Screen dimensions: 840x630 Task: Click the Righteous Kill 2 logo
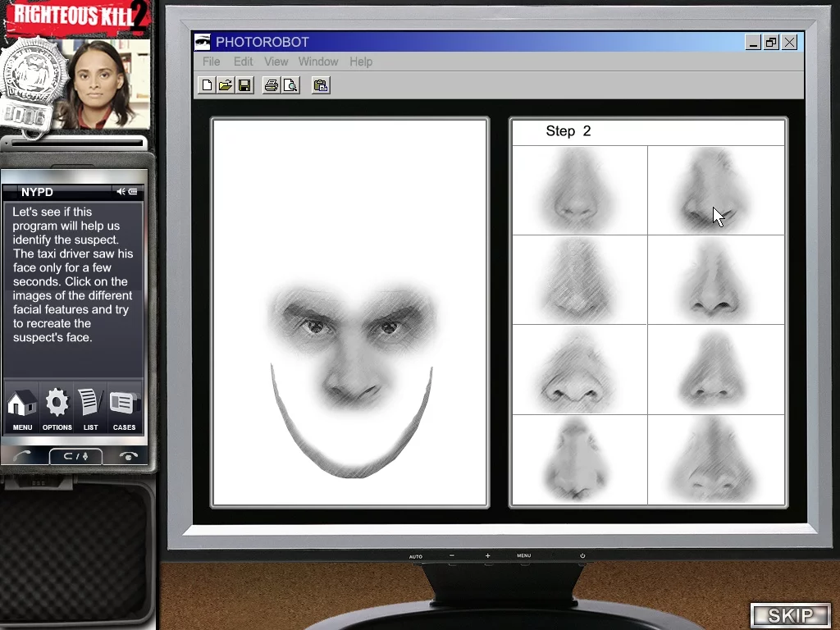76,17
